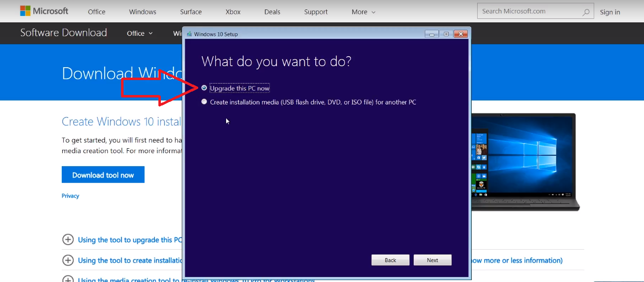This screenshot has width=644, height=282.
Task: Open the Deals navigation item
Action: [x=273, y=12]
